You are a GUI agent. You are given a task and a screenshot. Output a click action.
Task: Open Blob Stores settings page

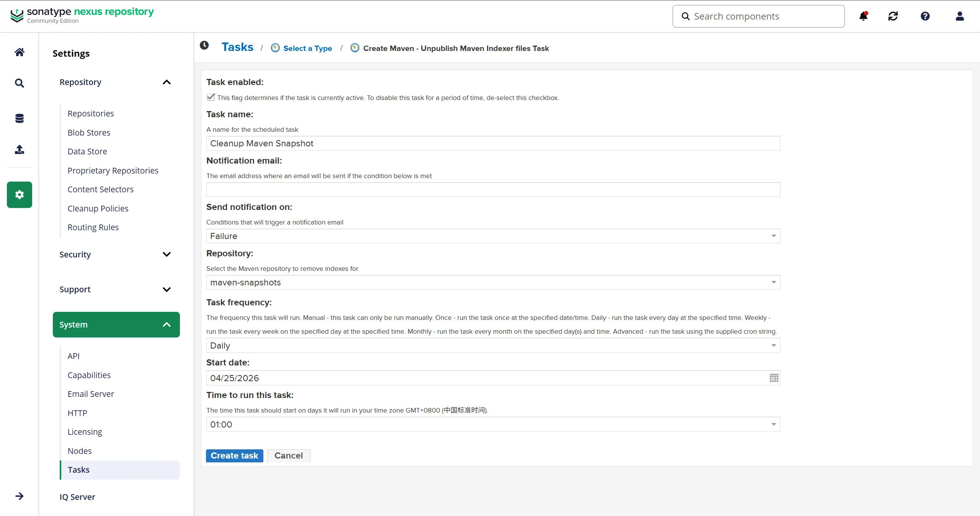(89, 133)
